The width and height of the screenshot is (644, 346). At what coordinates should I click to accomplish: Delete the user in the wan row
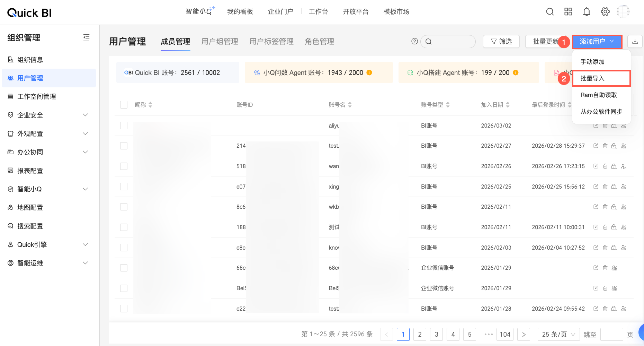(x=605, y=166)
